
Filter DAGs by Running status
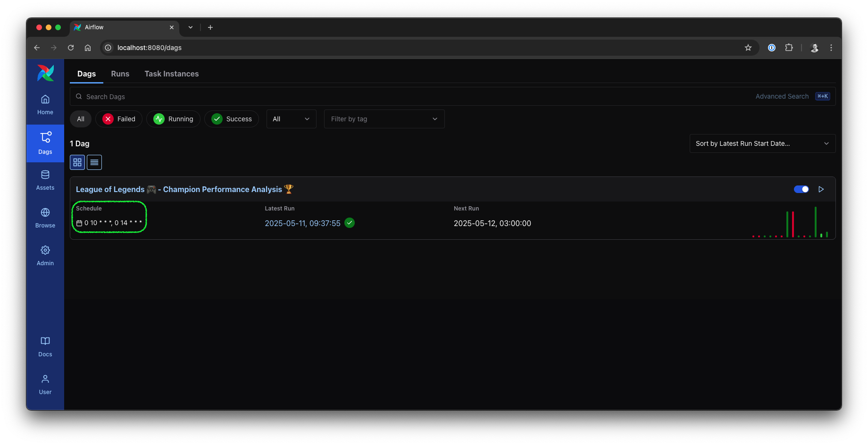click(x=173, y=119)
